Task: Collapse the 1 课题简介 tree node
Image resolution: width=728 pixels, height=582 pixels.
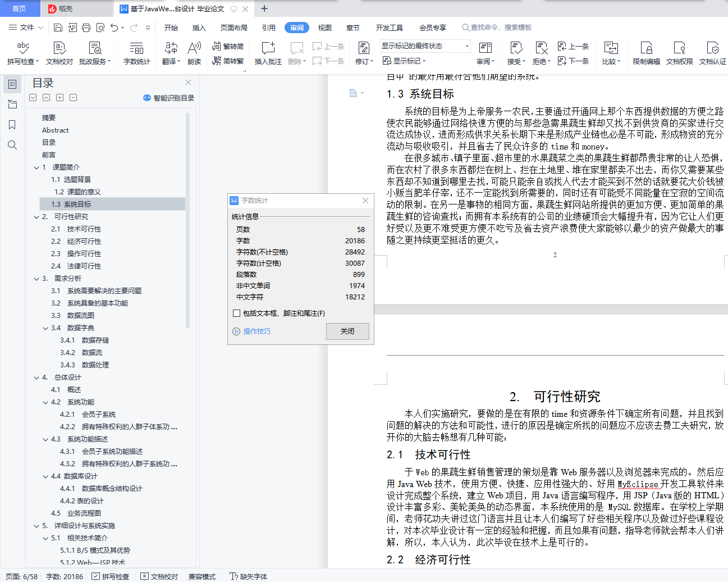Action: (x=36, y=167)
